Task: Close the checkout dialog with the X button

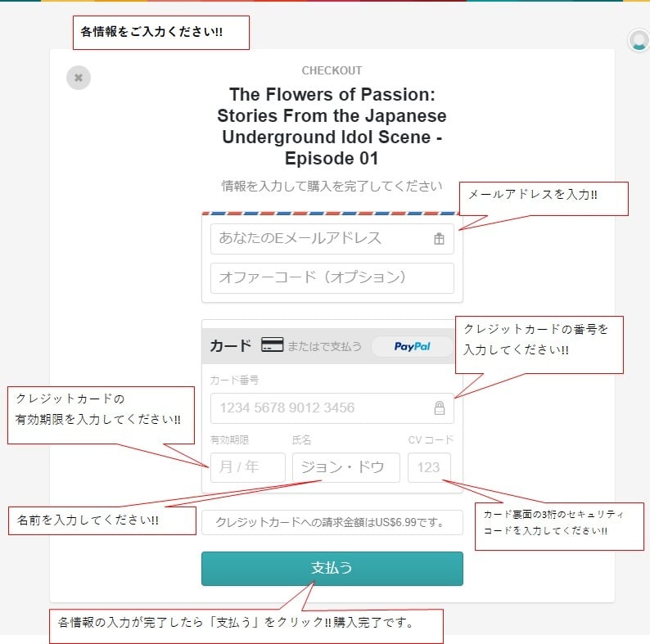Action: [79, 78]
